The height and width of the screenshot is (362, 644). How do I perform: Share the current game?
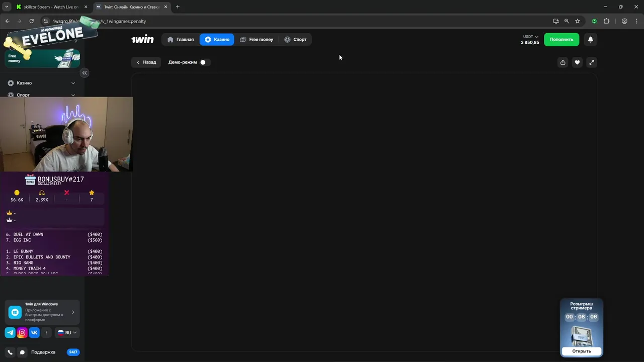click(562, 62)
